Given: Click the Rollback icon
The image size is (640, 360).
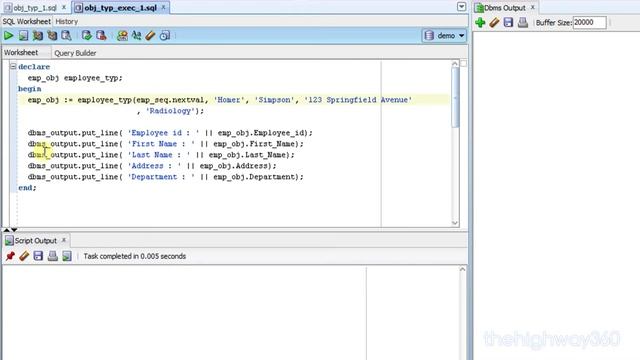Looking at the screenshot, I should point(101,36).
